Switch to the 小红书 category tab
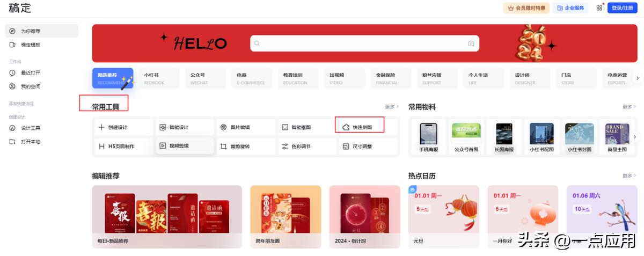Viewport: 644px width, 256px height. 159,78
